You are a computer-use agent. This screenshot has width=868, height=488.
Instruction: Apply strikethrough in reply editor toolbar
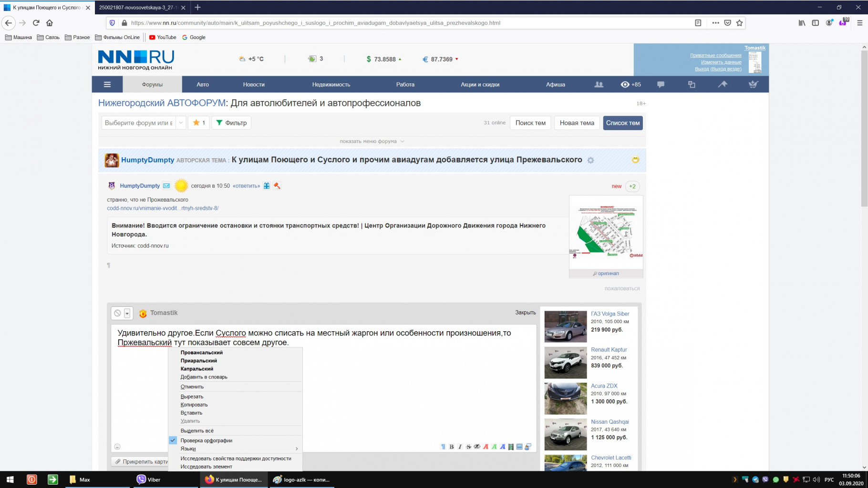pos(468,447)
